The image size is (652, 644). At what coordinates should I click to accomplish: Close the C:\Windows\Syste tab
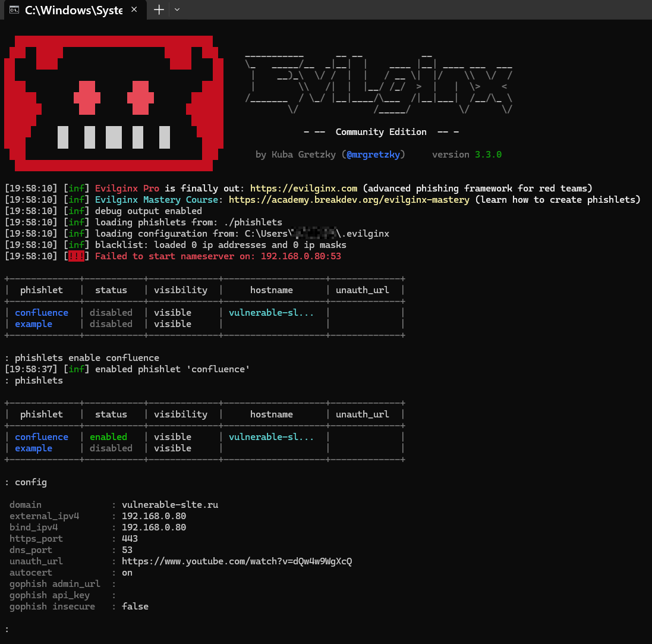coord(134,9)
